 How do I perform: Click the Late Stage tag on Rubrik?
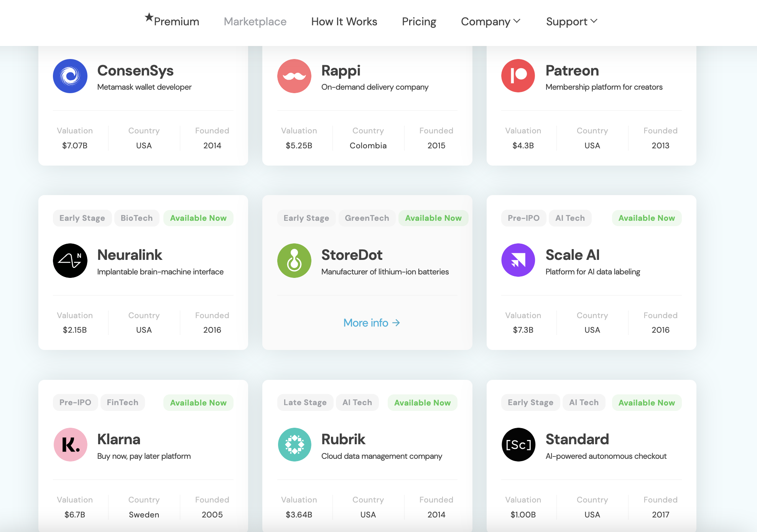click(305, 402)
